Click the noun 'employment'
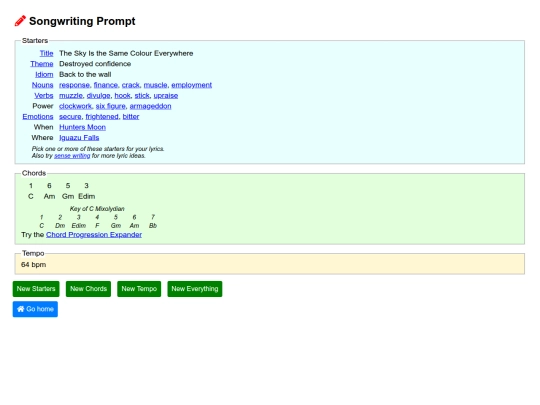Image resolution: width=540 pixels, height=405 pixels. (x=191, y=85)
